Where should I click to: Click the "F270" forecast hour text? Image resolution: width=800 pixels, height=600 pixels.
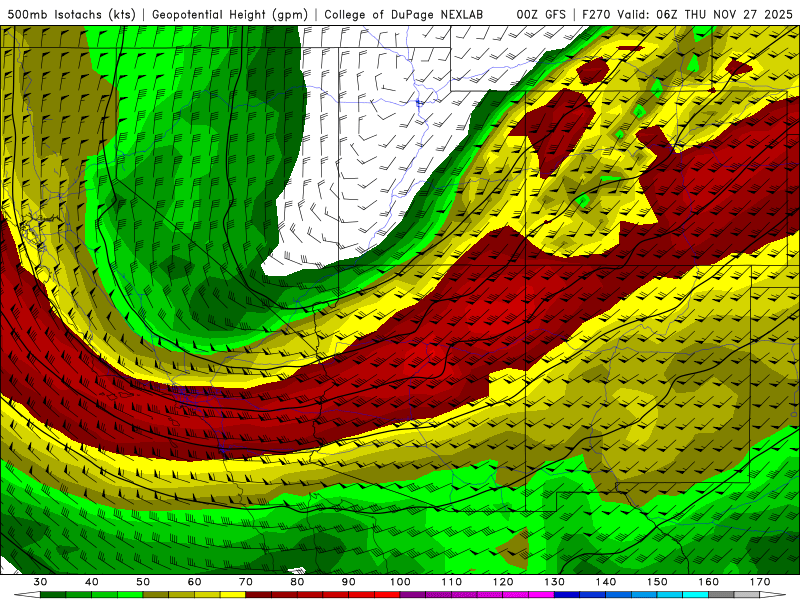tap(596, 14)
